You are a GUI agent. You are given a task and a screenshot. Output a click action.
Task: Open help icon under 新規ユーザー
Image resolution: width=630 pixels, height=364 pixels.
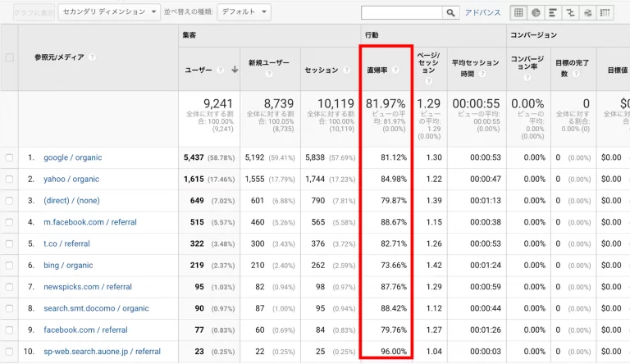pyautogui.click(x=269, y=74)
